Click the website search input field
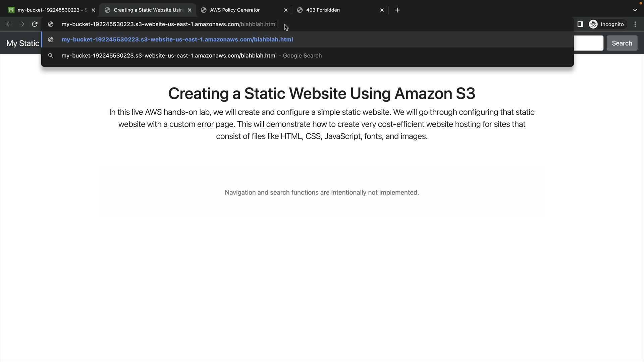The height and width of the screenshot is (362, 644). point(589,43)
